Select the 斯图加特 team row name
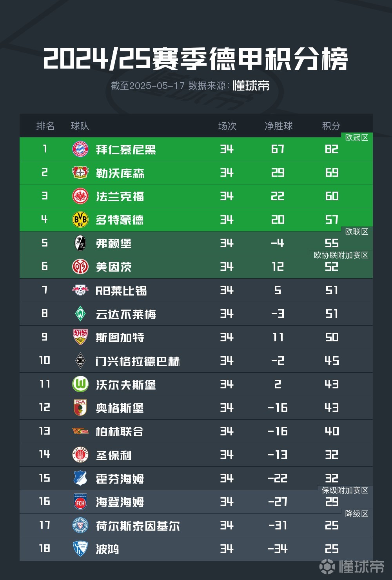Image resolution: width=392 pixels, height=580 pixels. (120, 337)
